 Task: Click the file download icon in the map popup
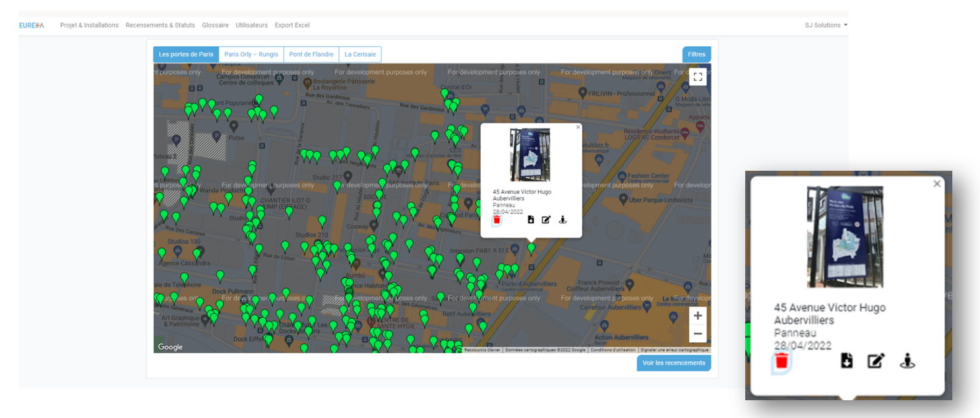[531, 220]
